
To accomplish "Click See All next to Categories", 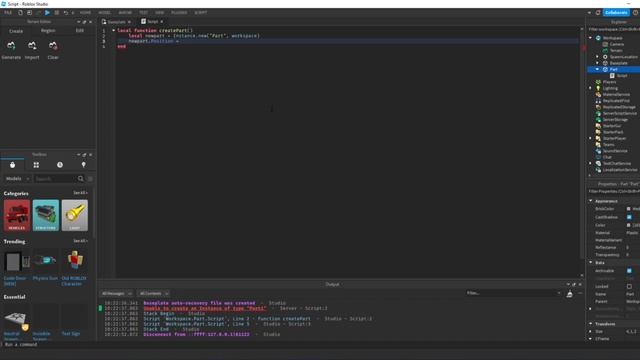I will point(80,193).
